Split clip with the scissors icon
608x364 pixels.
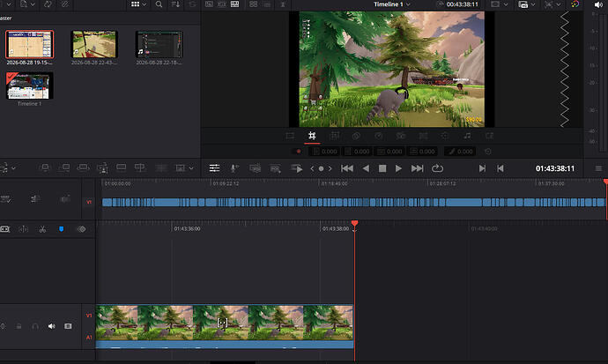coord(42,229)
